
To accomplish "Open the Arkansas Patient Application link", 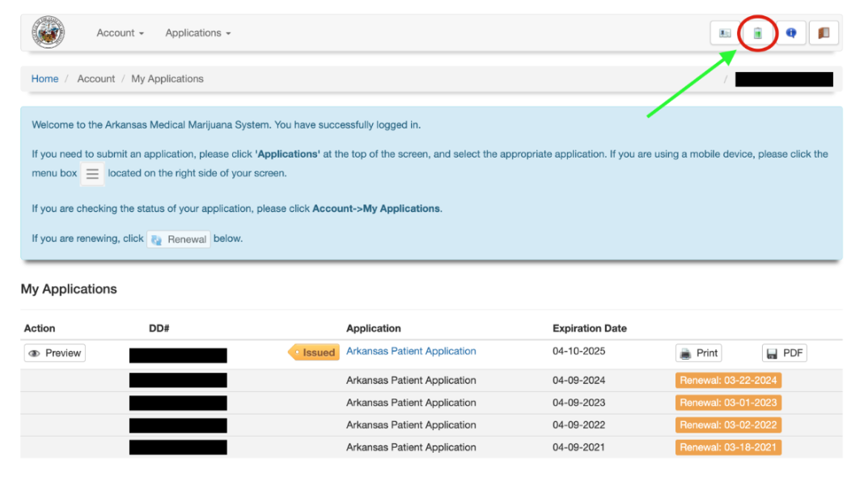I will [x=411, y=351].
